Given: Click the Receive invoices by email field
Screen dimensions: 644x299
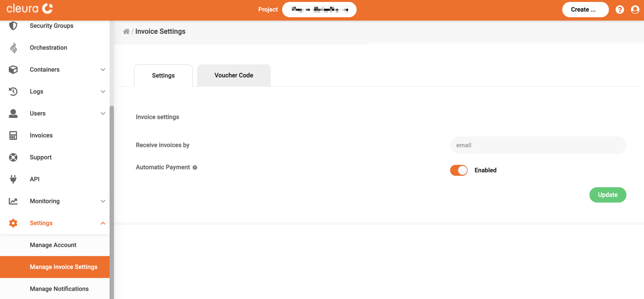Looking at the screenshot, I should click(538, 145).
